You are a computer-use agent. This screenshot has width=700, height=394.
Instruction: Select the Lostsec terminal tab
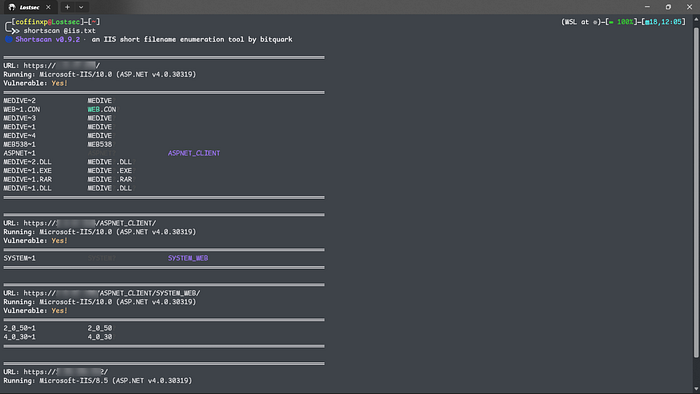tap(29, 7)
